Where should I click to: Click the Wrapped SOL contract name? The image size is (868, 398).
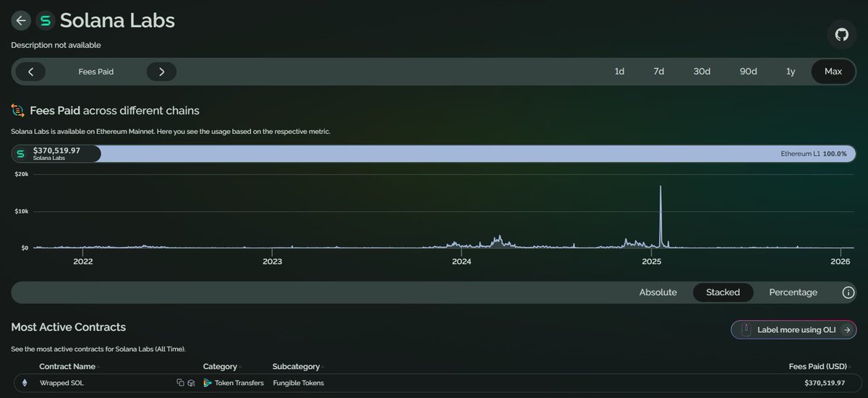click(61, 383)
